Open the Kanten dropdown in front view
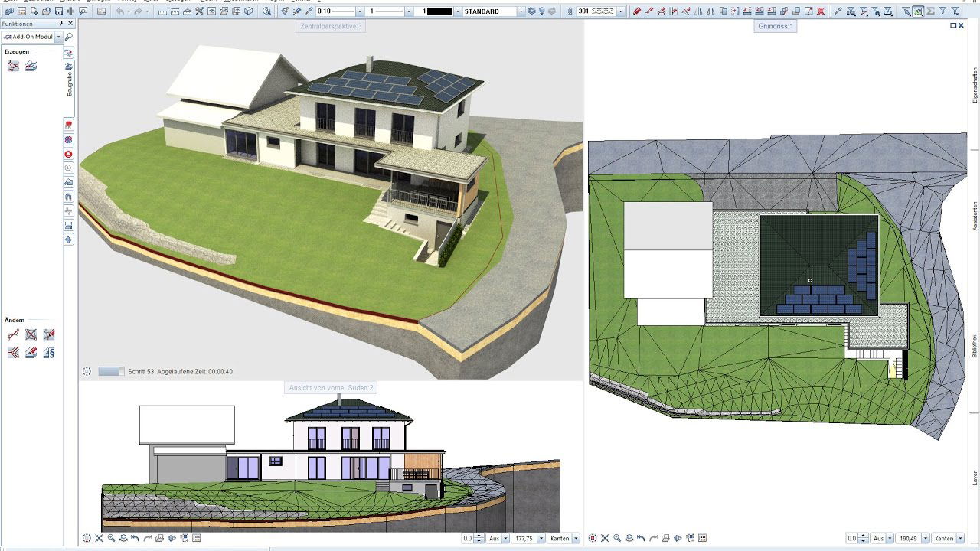 576,539
